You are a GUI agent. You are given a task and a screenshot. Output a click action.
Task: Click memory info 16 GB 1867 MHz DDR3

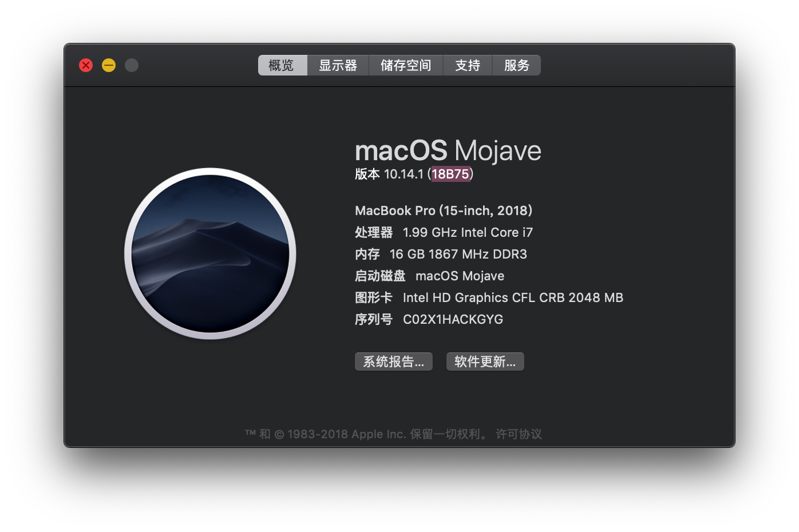pos(458,254)
